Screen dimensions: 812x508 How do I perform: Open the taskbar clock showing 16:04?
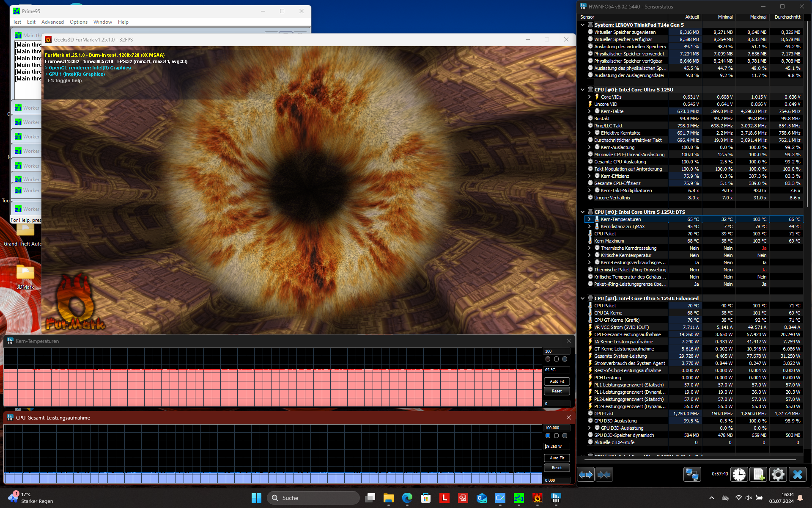[782, 498]
